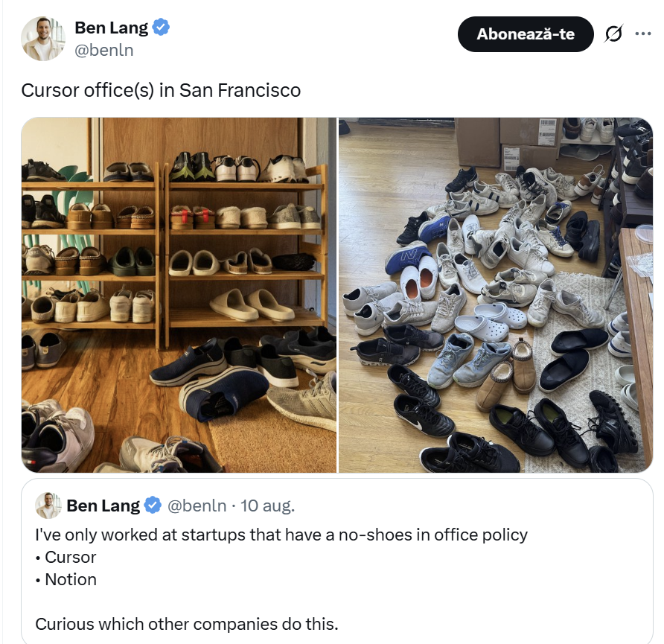The width and height of the screenshot is (664, 644).
Task: Click the verified badge in the quoted post
Action: [153, 506]
